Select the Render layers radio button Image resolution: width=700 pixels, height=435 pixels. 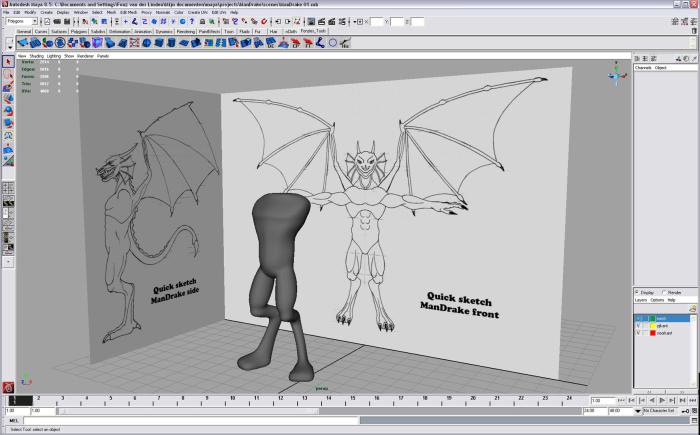click(664, 292)
